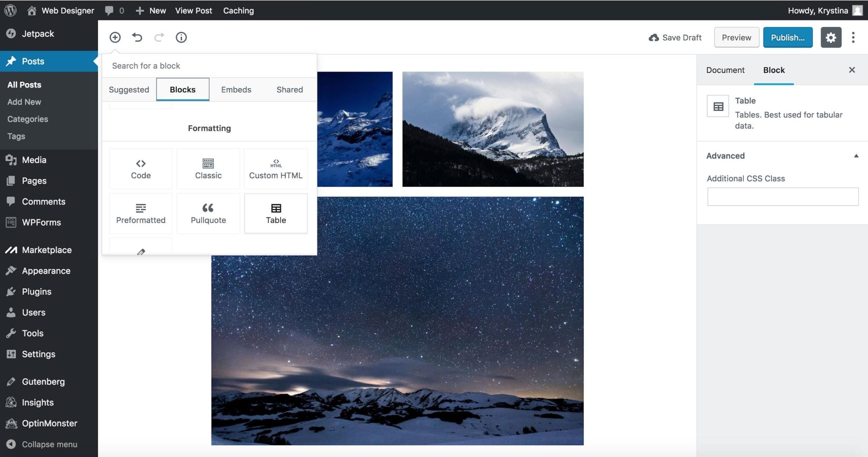Screen dimensions: 868x457
Task: Open the three-dot more options menu
Action: (853, 37)
